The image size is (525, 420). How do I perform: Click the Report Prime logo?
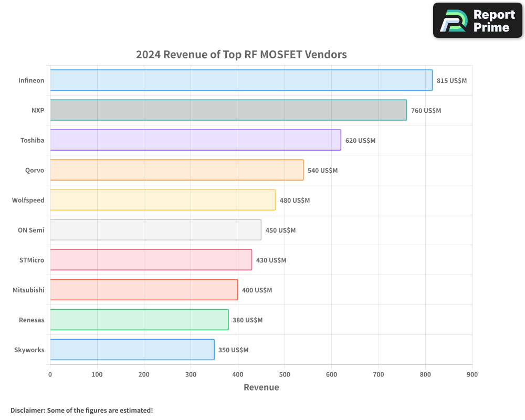coord(477,20)
